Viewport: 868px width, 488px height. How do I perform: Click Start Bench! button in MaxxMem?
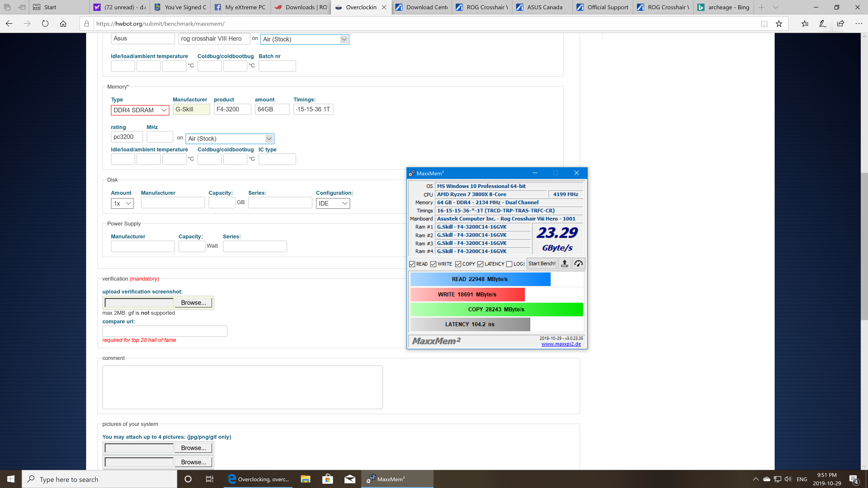click(542, 264)
